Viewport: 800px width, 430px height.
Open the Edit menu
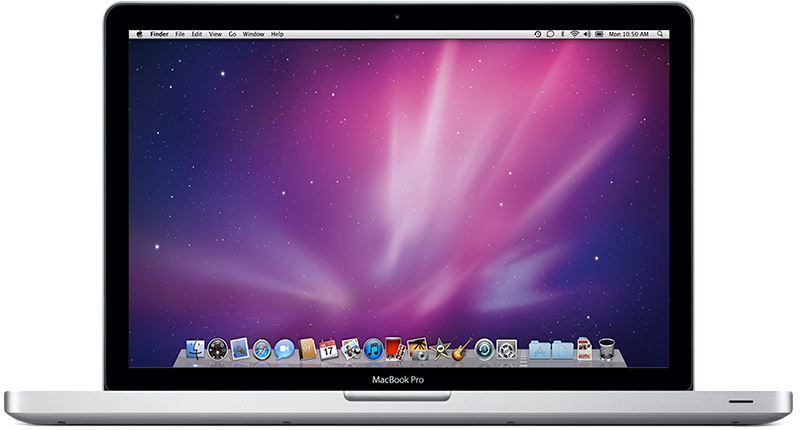pos(197,34)
